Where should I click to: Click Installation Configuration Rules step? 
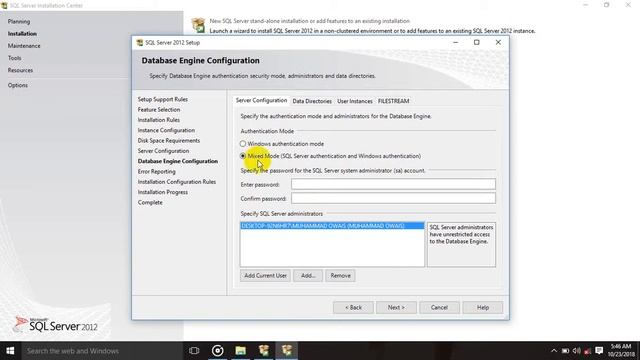click(x=177, y=182)
